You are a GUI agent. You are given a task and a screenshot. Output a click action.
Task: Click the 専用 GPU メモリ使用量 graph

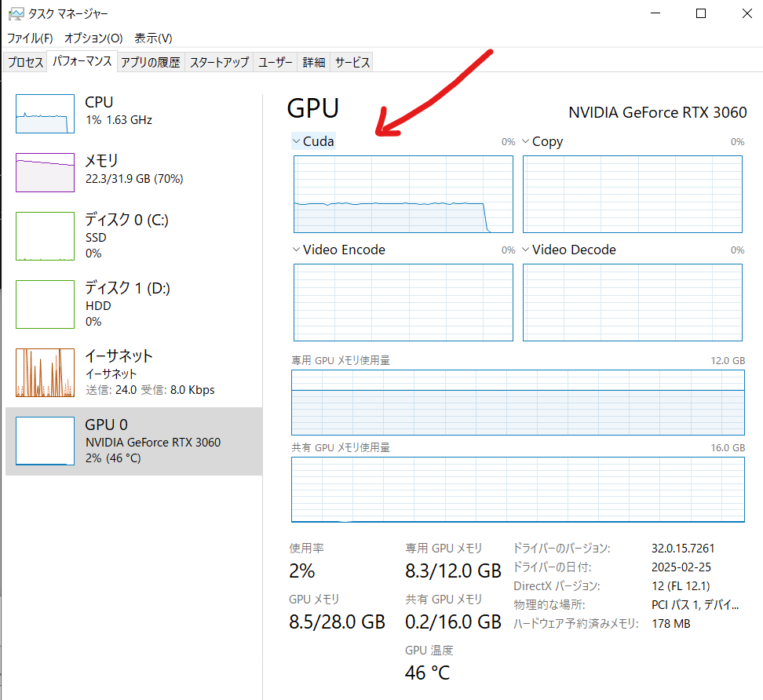(518, 403)
